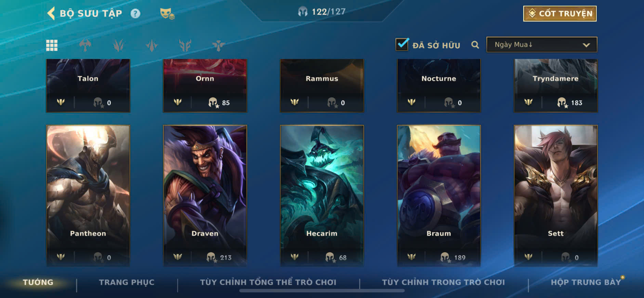Filter by the horned role icon

pyautogui.click(x=185, y=45)
